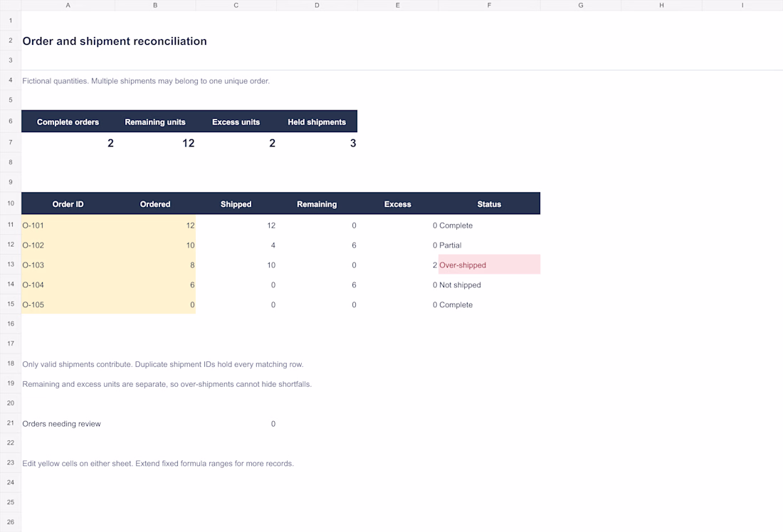Screen dimensions: 783x532
Task: Select column A header
Action: (68, 5)
